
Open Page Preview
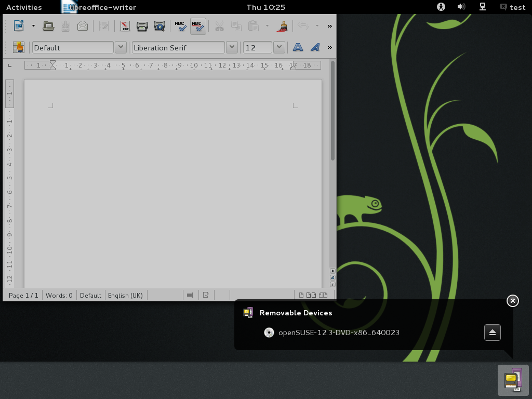click(159, 26)
